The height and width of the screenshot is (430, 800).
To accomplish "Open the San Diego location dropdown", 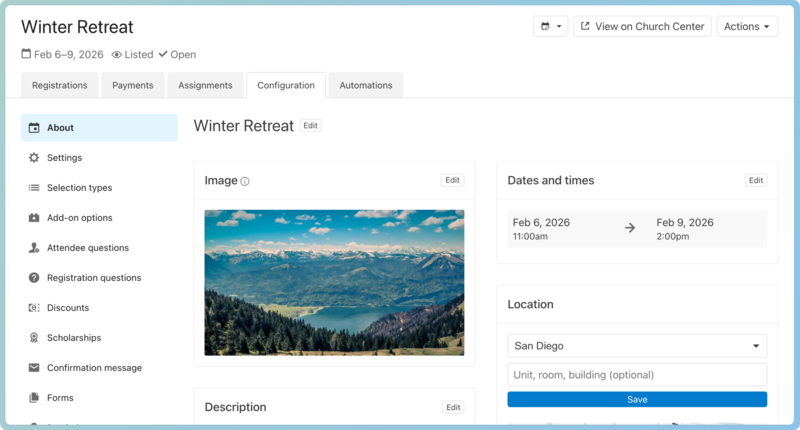I will tap(637, 346).
